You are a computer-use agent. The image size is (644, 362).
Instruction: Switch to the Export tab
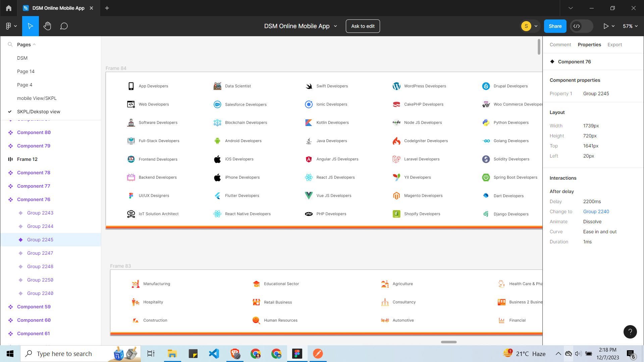click(614, 45)
